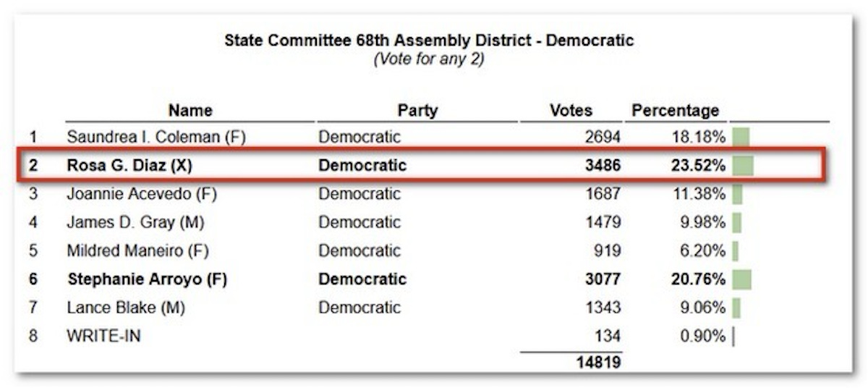Click the Votes column header

coord(571,111)
